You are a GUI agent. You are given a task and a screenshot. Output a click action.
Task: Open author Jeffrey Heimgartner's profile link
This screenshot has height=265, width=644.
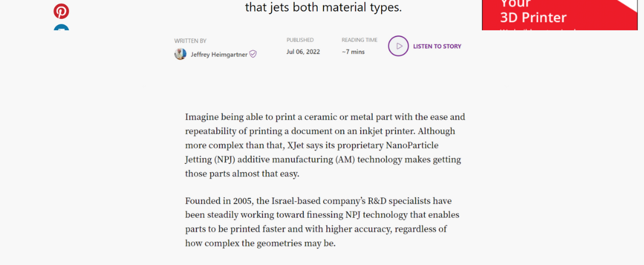point(219,54)
